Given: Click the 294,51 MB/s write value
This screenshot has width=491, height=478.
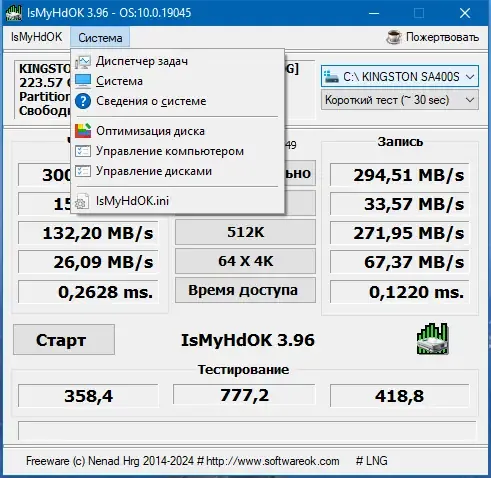Looking at the screenshot, I should (x=399, y=175).
